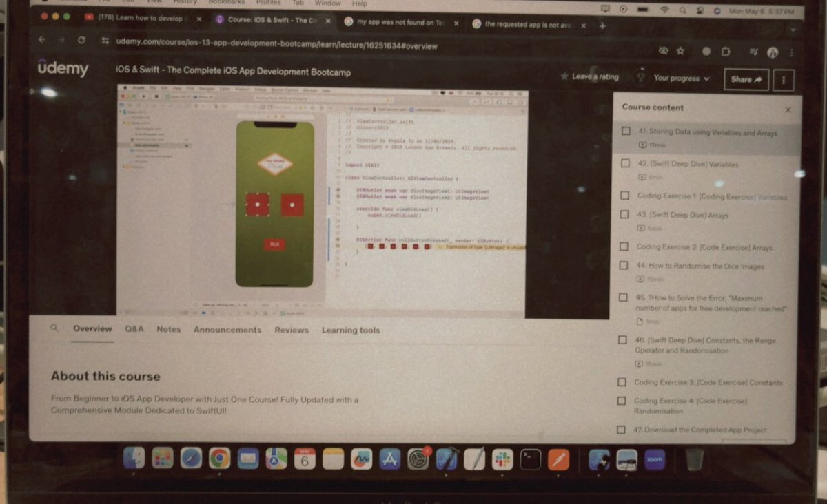Open the Chrome three-dot browser menu
This screenshot has height=504, width=827.
pyautogui.click(x=791, y=51)
